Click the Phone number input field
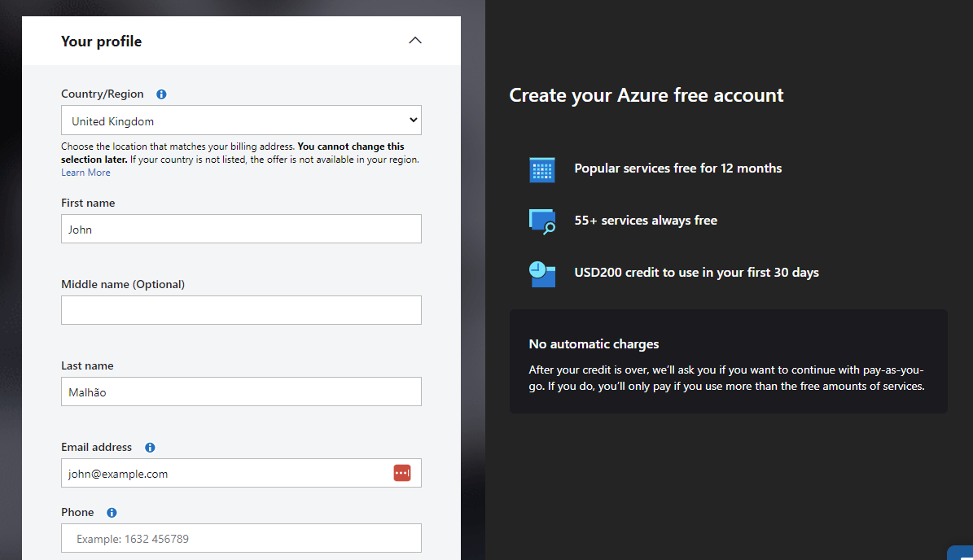The height and width of the screenshot is (560, 973). (x=241, y=538)
